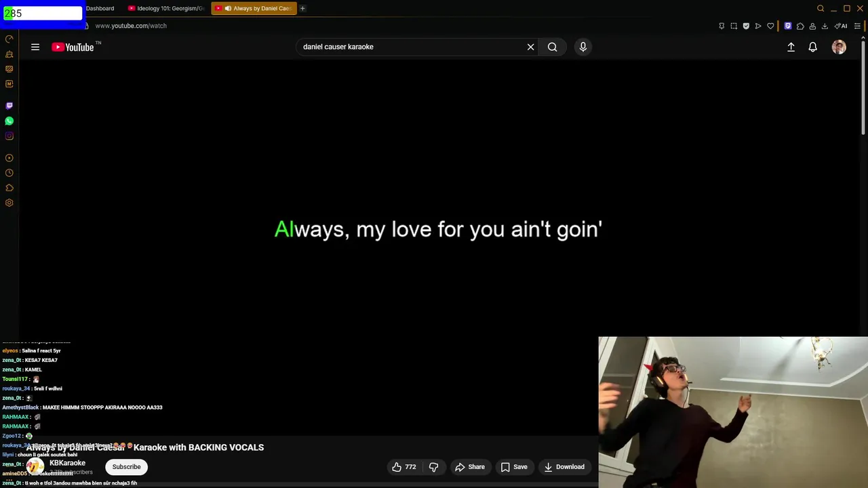Submit search with magnifier button
This screenshot has width=868, height=488.
(553, 47)
